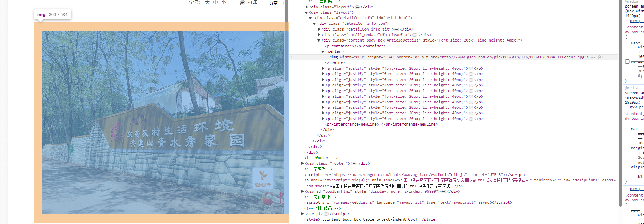Expand the detailCon_info_tit div arrow

pos(319,30)
